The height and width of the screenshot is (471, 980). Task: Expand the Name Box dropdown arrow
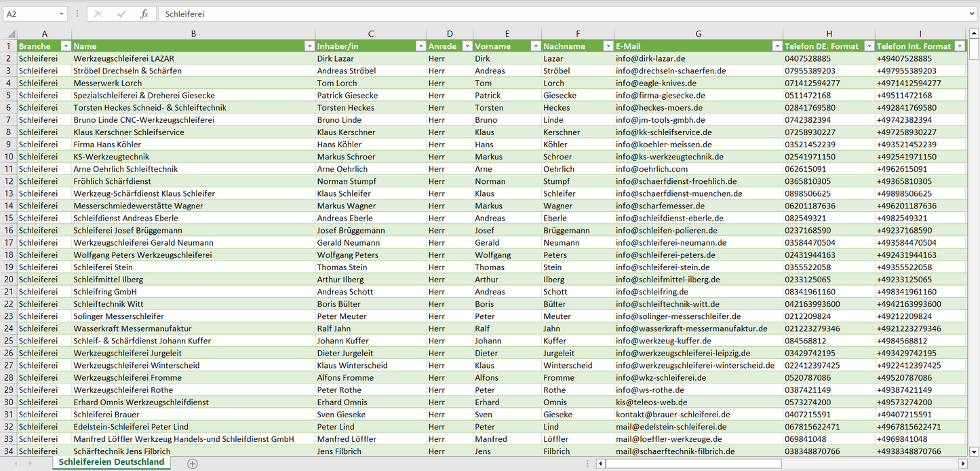click(x=61, y=14)
